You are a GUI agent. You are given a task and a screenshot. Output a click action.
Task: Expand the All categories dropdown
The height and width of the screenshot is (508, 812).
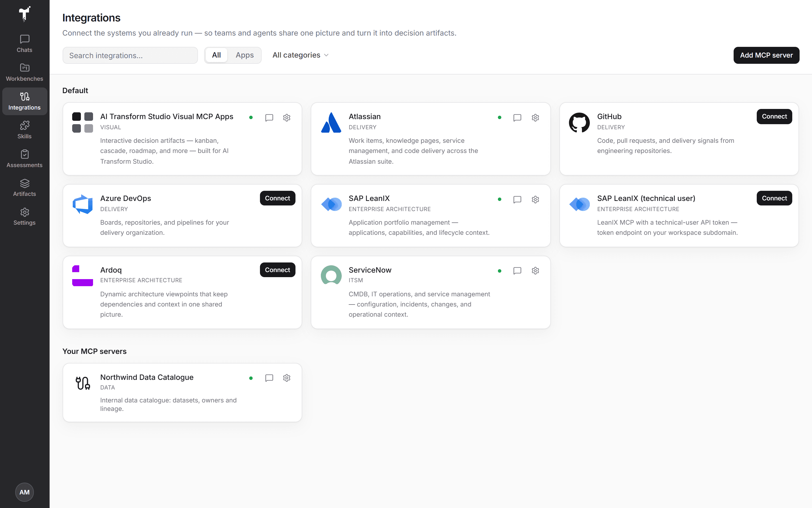pyautogui.click(x=300, y=55)
